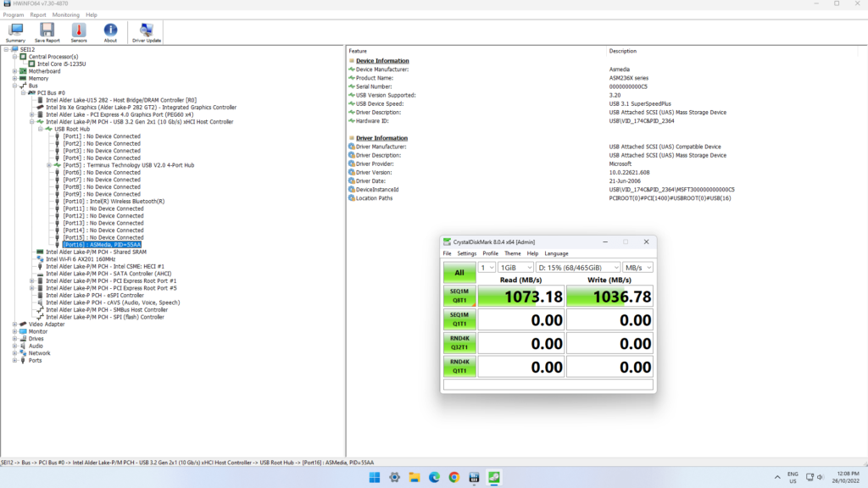Click the Save Report floppy icon
Screen dimensions: 868x488
pos(47,32)
